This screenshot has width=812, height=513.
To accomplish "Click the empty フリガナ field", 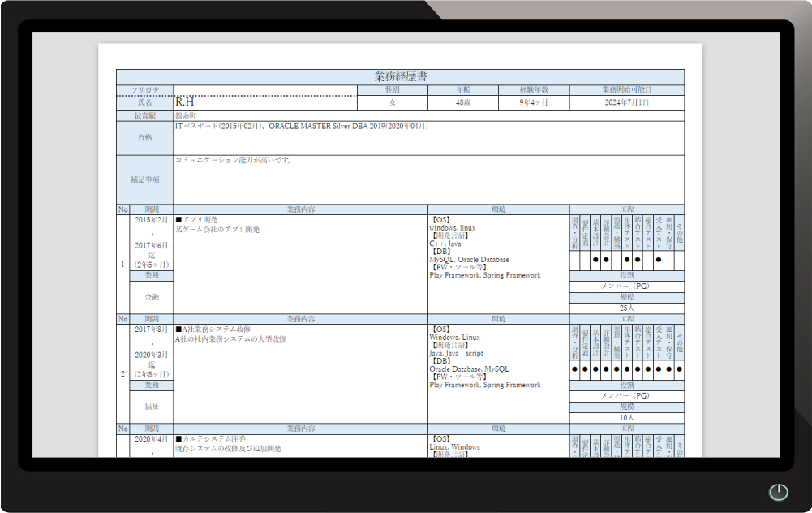I will pos(264,90).
